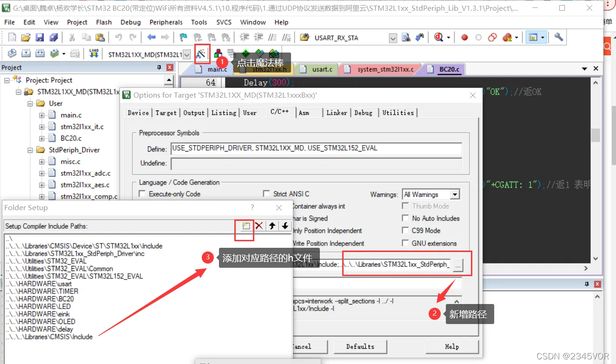The image size is (616, 364).
Task: Click the Disable all breakpoints icon
Action: (492, 38)
